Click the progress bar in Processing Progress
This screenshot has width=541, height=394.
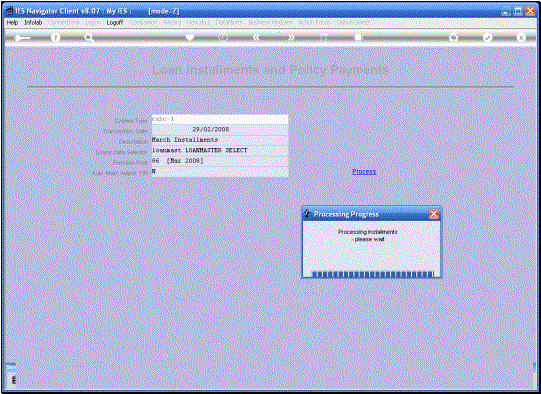(x=373, y=274)
